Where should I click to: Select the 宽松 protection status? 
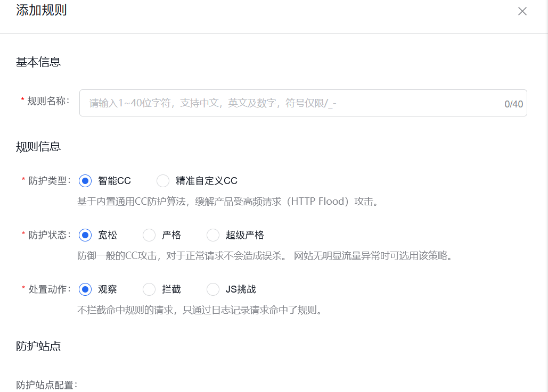tap(85, 235)
